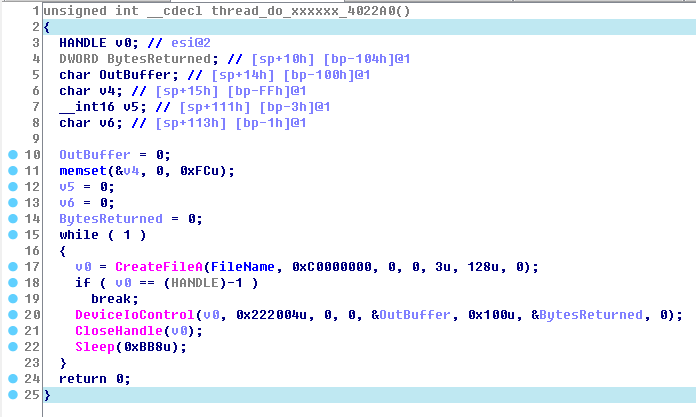Screen dimensions: 696x417
Task: Jump to the FileName argument
Action: click(x=242, y=267)
